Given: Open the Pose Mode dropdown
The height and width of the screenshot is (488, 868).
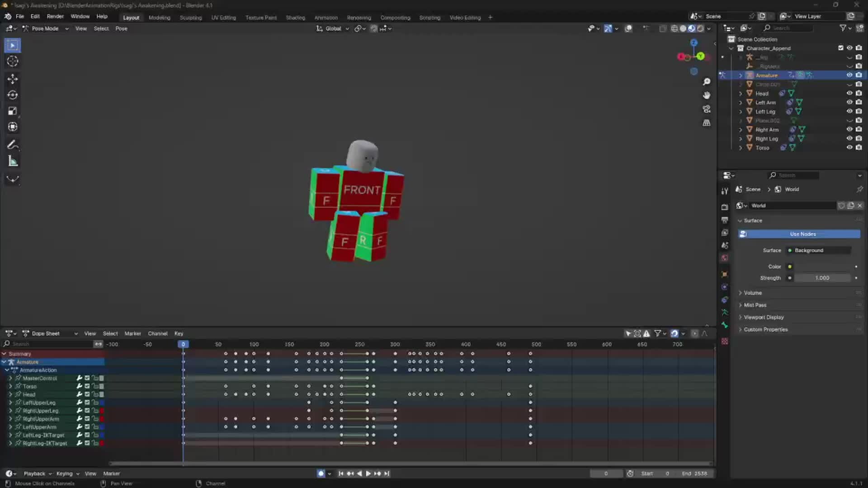Looking at the screenshot, I should coord(45,28).
